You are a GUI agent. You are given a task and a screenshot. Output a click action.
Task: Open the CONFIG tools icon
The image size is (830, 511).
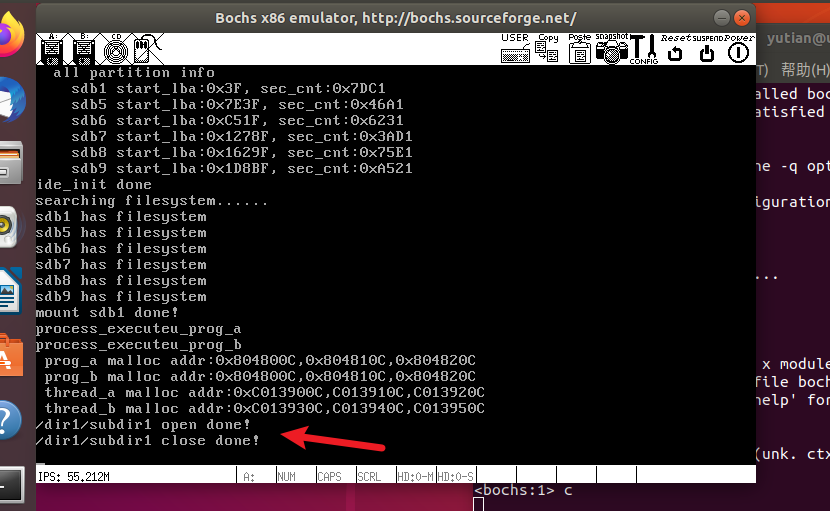[x=643, y=49]
